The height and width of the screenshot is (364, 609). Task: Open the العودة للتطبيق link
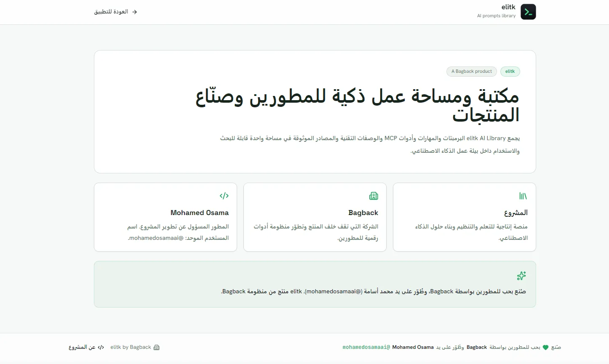[116, 12]
